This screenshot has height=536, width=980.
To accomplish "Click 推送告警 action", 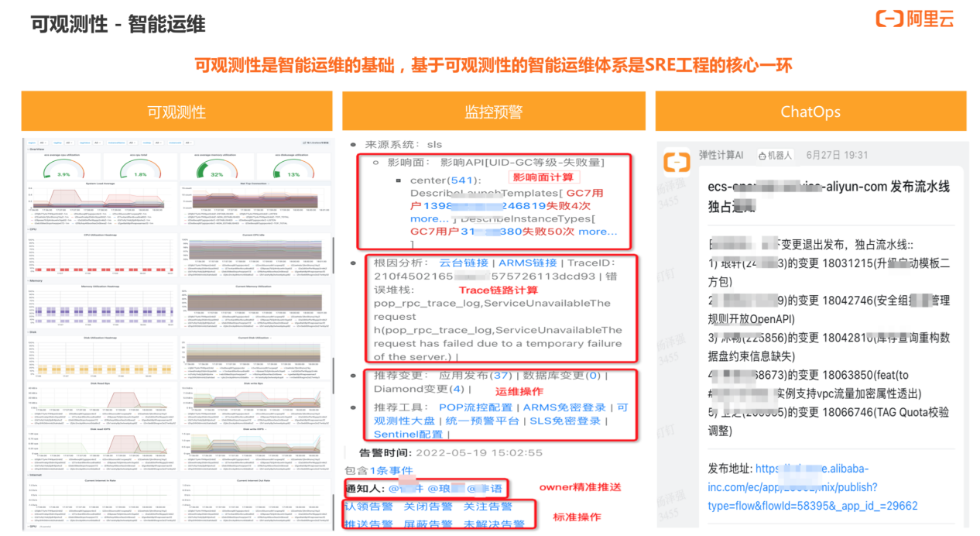I will pyautogui.click(x=368, y=524).
